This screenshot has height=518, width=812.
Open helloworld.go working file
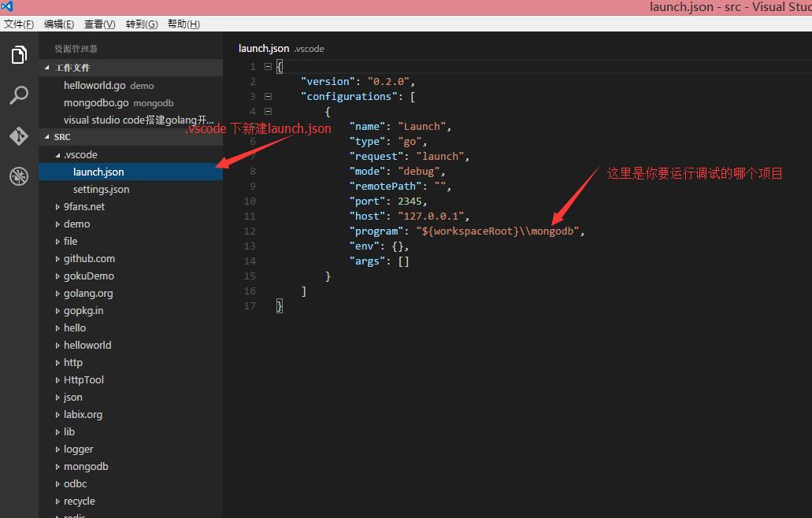pos(131,85)
